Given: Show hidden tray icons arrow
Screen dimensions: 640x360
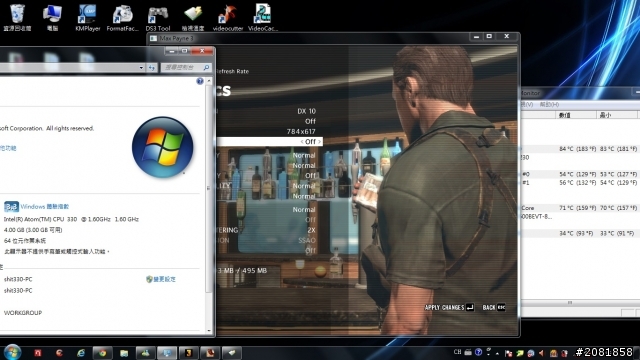Looking at the screenshot, I should click(497, 353).
